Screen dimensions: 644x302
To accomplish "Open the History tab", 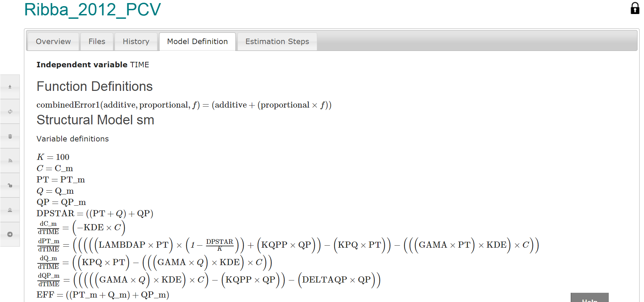I will coord(136,42).
